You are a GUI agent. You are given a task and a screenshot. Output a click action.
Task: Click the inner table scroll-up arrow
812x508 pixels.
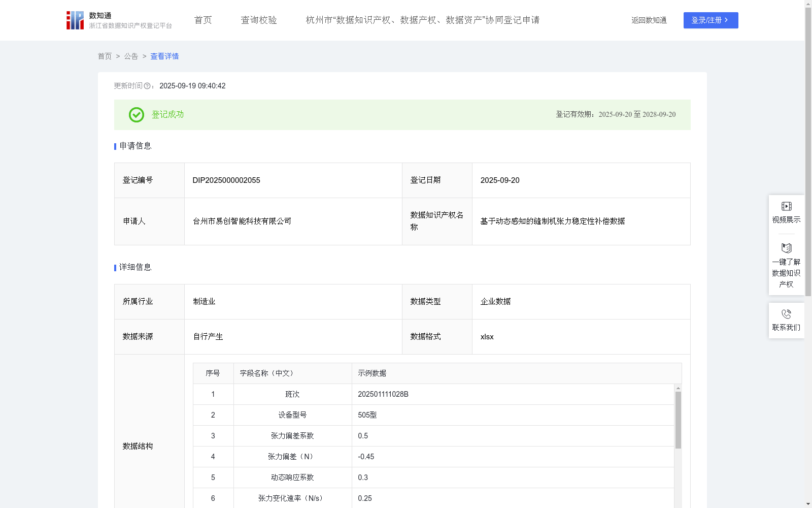[678, 388]
